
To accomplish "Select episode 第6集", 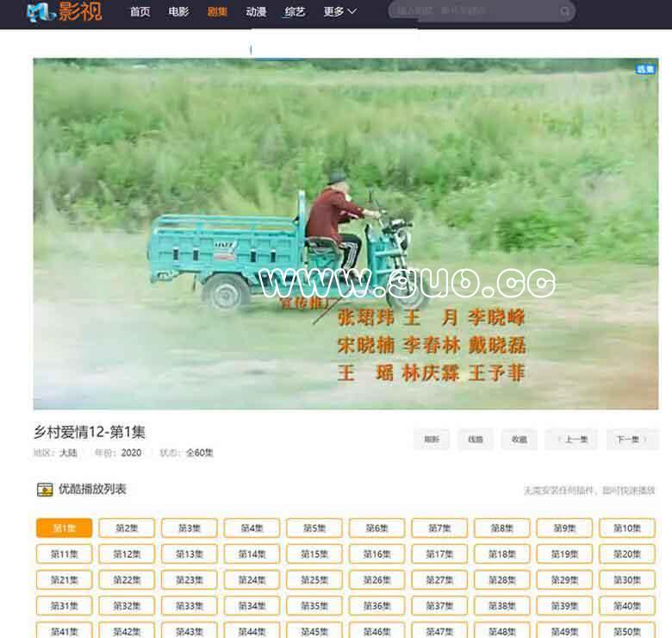I will (x=377, y=528).
